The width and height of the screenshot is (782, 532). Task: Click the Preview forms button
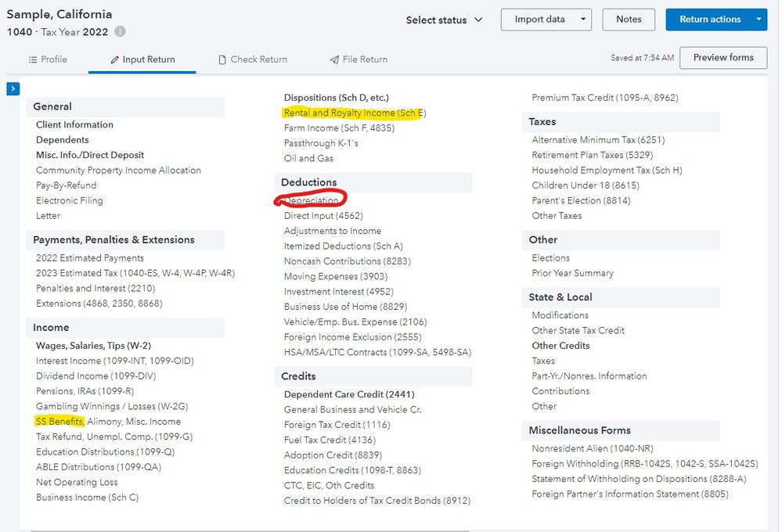723,57
